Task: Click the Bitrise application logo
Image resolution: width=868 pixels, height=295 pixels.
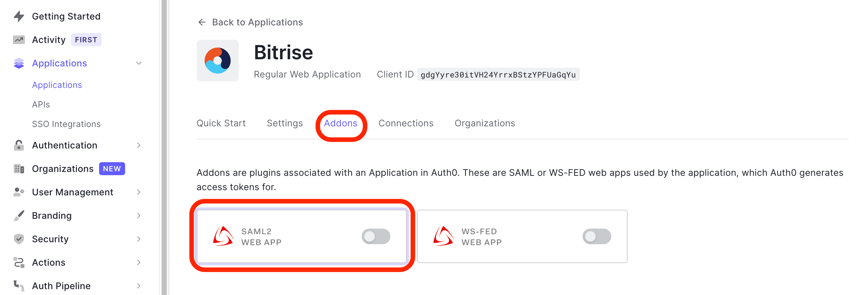Action: pos(218,61)
